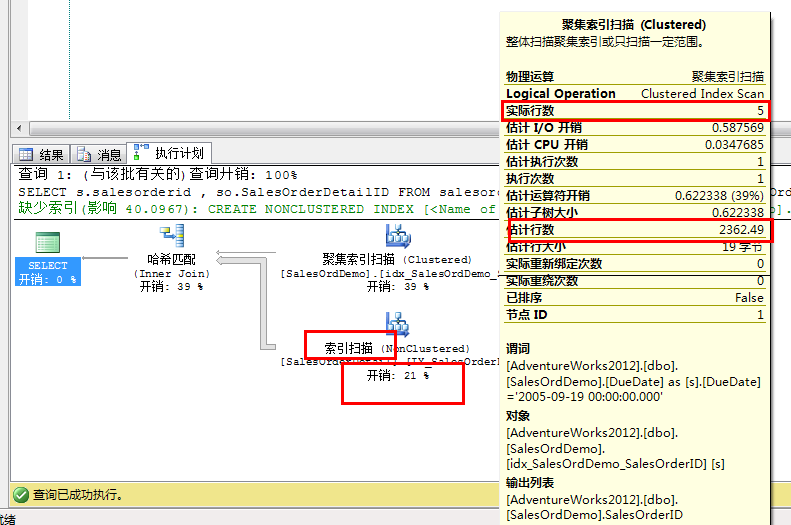791x525 pixels.
Task: Click the 估计行数 2362.49 row
Action: [x=635, y=229]
